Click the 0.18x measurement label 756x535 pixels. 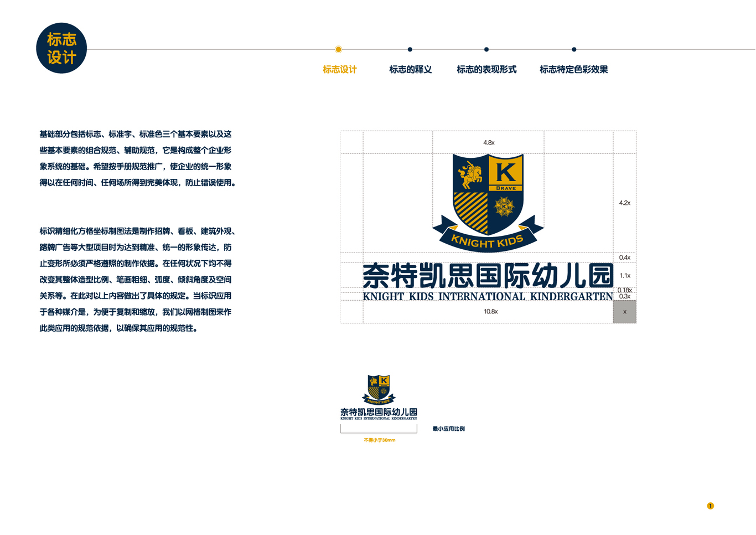(x=625, y=290)
